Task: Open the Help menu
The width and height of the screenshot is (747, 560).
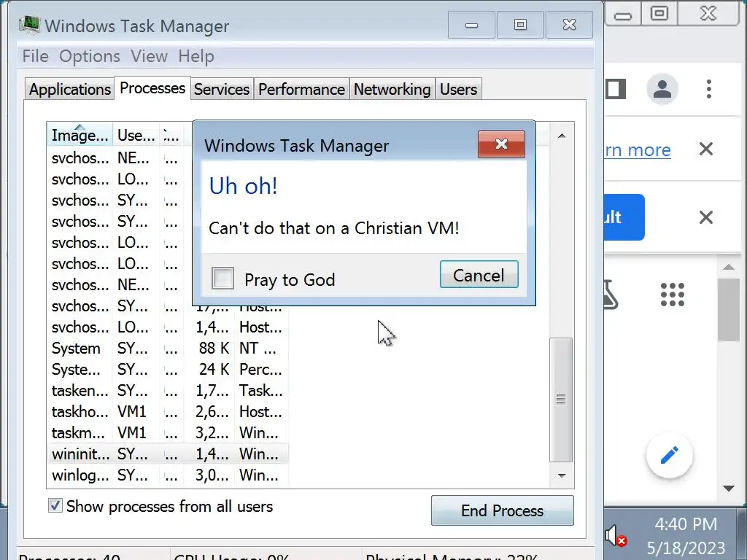Action: coord(196,56)
